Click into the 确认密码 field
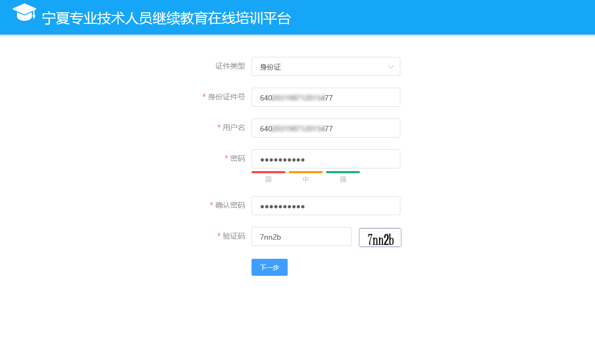 325,206
